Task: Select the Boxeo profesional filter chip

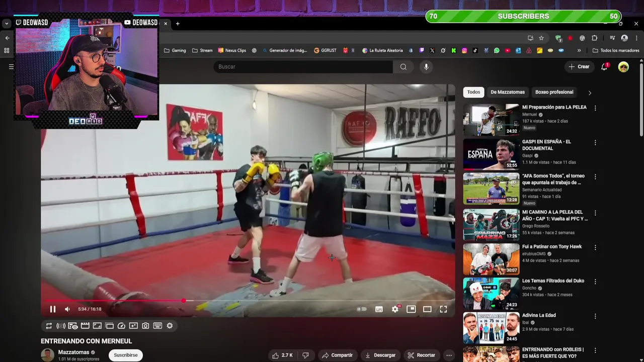Action: coord(554,92)
